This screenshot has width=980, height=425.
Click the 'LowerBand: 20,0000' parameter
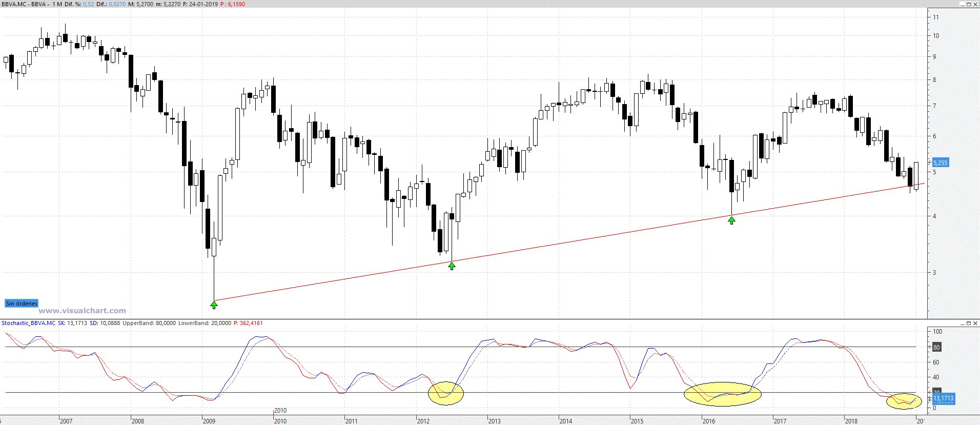205,323
